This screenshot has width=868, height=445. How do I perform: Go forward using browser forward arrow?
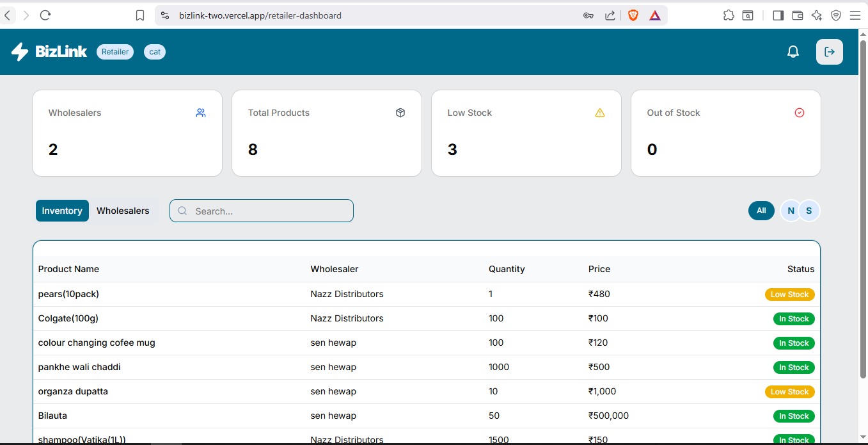pyautogui.click(x=26, y=15)
